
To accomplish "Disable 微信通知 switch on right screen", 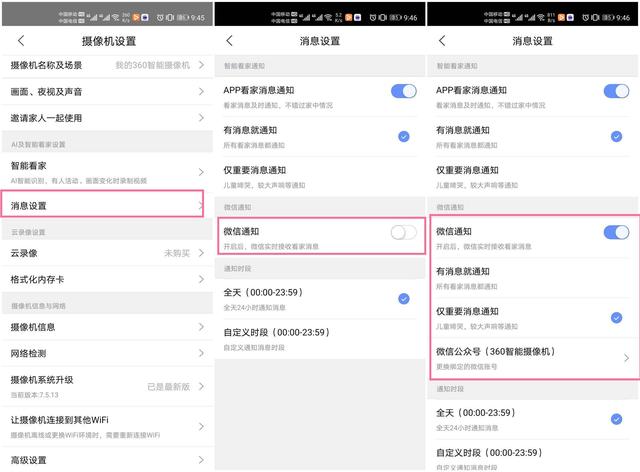I will (616, 232).
